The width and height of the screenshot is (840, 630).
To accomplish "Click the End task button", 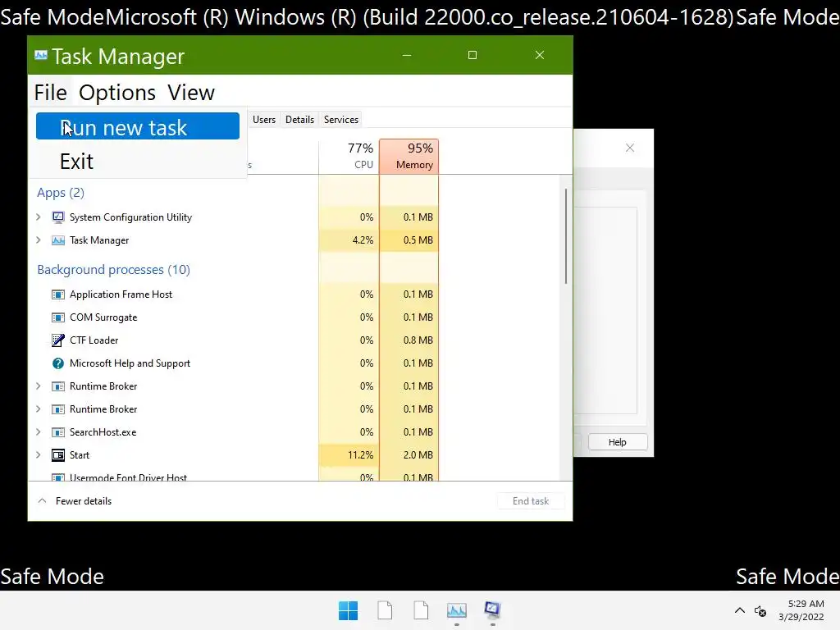I will [x=531, y=501].
